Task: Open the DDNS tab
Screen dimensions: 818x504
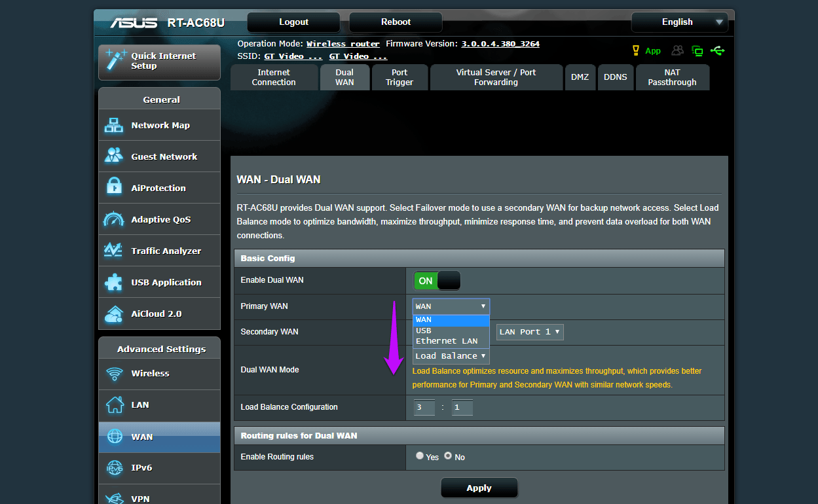Action: click(616, 77)
